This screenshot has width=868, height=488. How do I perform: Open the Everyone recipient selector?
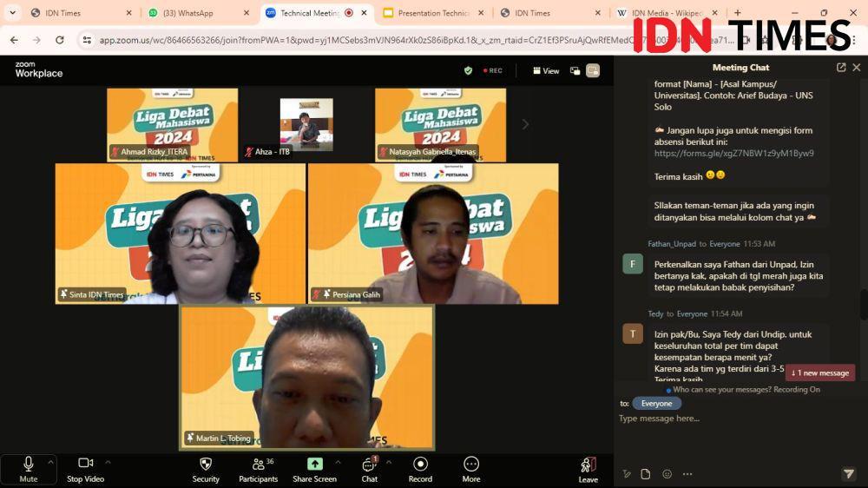tap(656, 403)
